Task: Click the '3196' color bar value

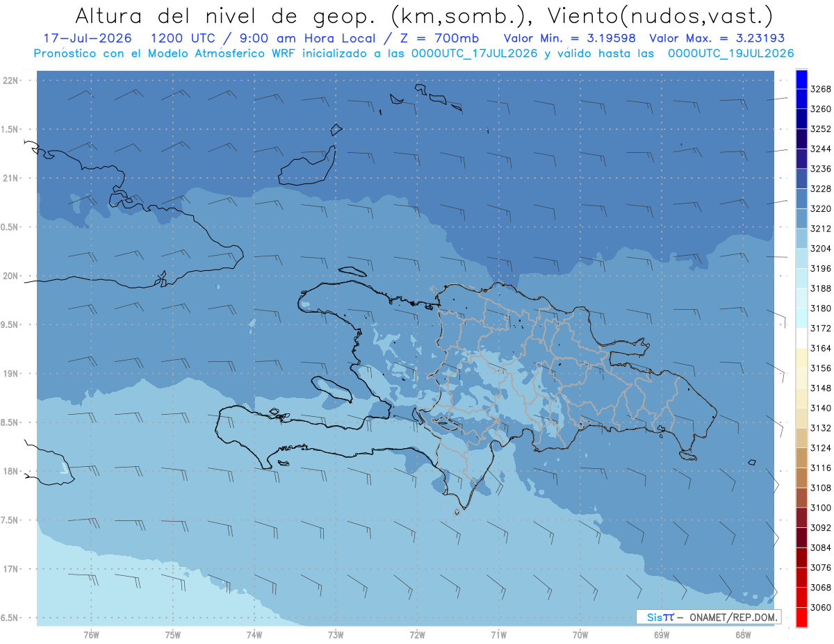Action: pos(821,269)
